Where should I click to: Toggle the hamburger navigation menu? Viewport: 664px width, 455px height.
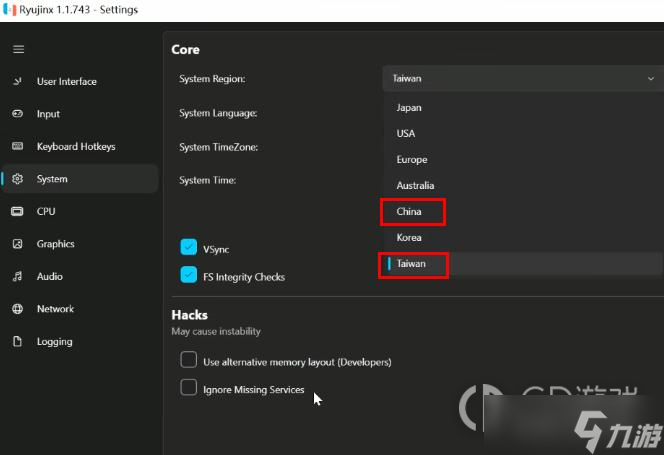18,49
